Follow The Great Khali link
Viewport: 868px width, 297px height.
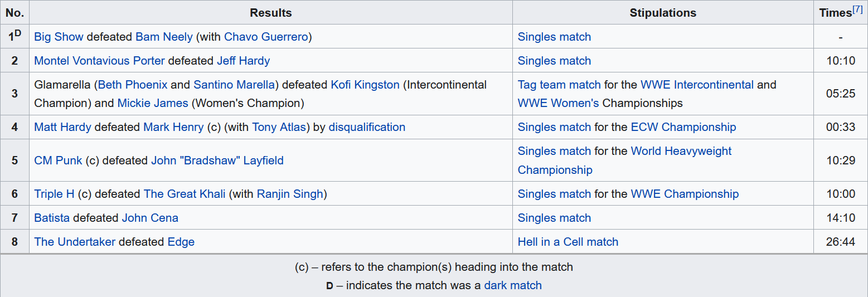(x=185, y=194)
